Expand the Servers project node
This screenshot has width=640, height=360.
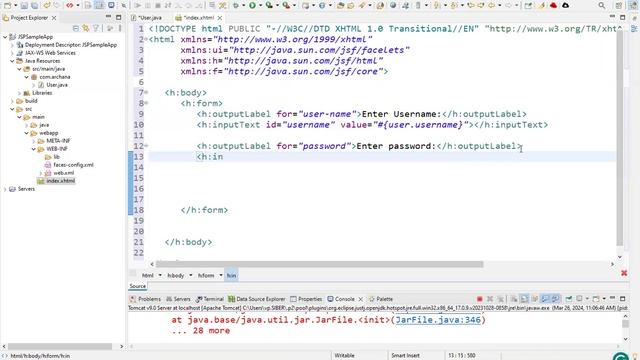point(5,189)
